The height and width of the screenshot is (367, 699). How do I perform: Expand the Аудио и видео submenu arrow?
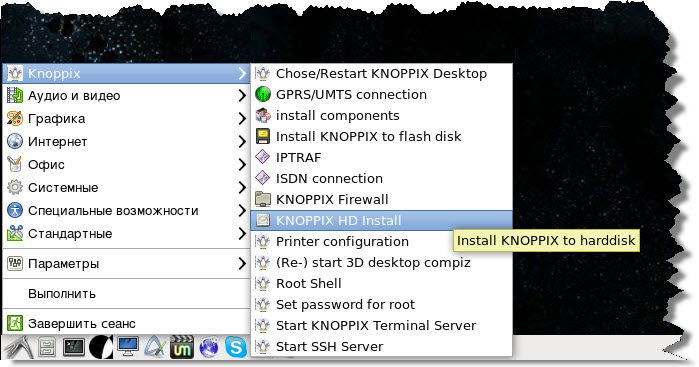coord(242,95)
